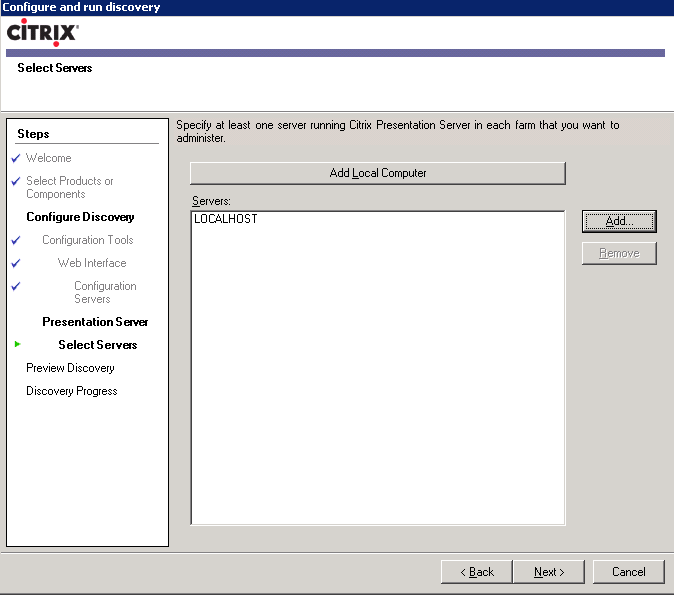Image resolution: width=674 pixels, height=595 pixels.
Task: Go back to the previous step
Action: [x=477, y=572]
